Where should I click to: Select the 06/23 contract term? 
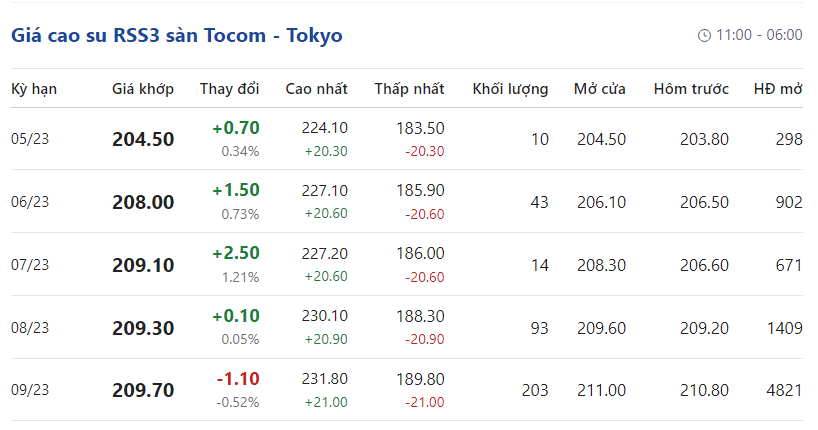tap(30, 202)
